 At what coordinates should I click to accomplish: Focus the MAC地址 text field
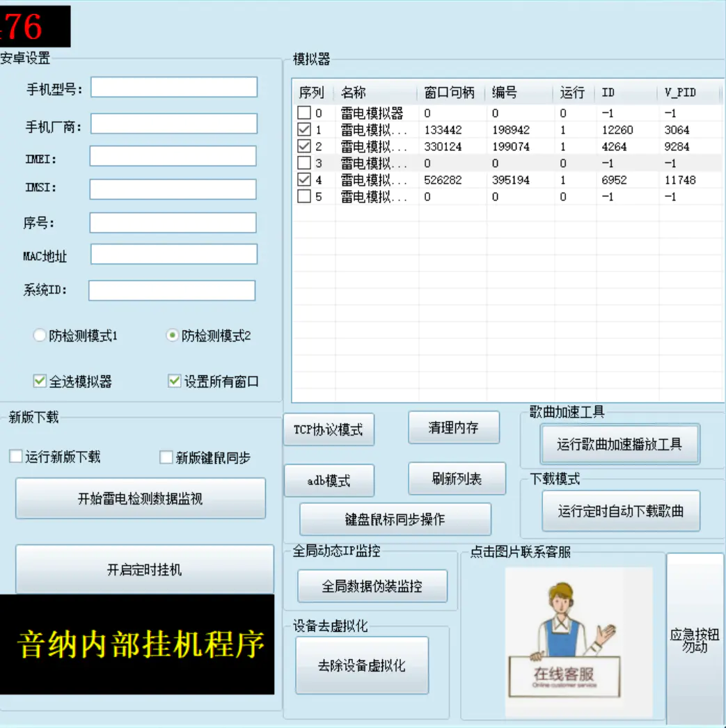pyautogui.click(x=173, y=255)
